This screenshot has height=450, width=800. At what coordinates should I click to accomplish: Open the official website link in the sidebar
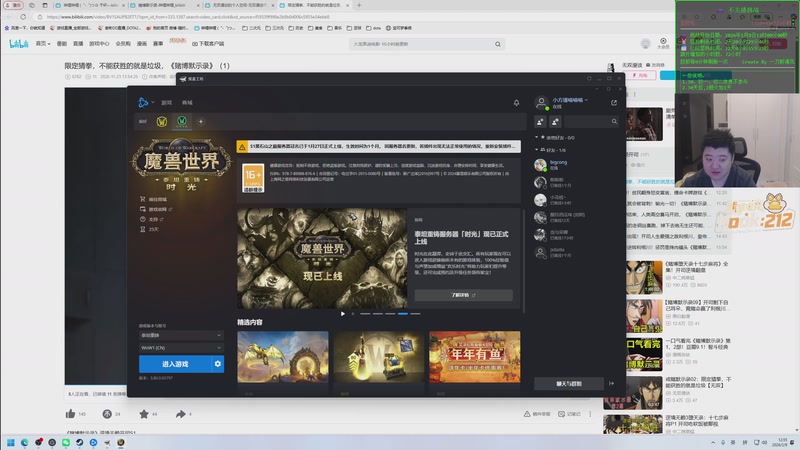click(156, 209)
